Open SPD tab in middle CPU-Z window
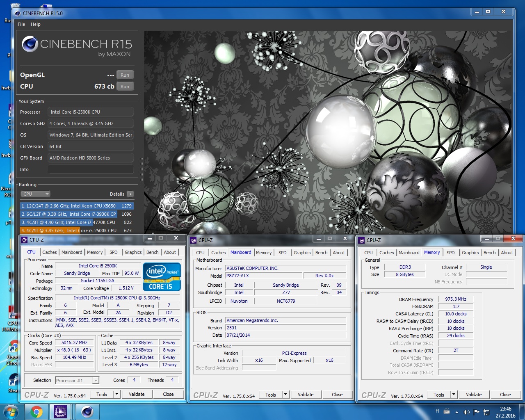The width and height of the screenshot is (525, 420). click(283, 253)
